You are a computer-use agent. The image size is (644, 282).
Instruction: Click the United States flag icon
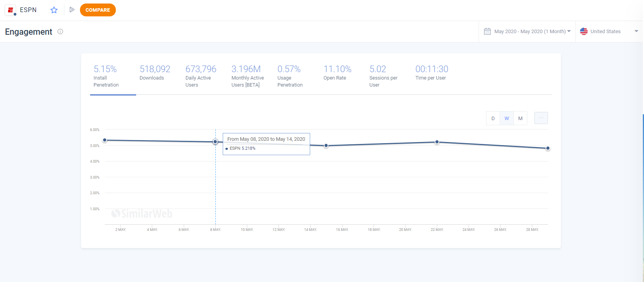[584, 32]
